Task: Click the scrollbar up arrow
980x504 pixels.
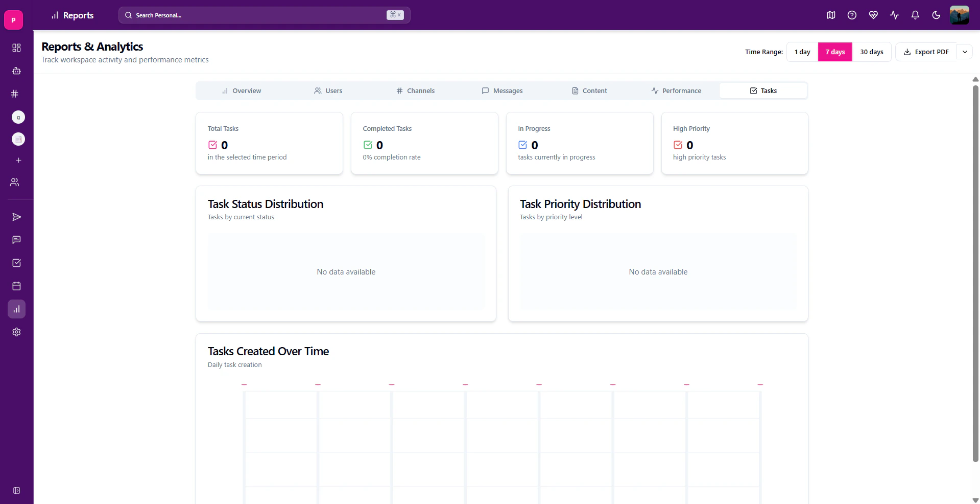Action: 975,79
